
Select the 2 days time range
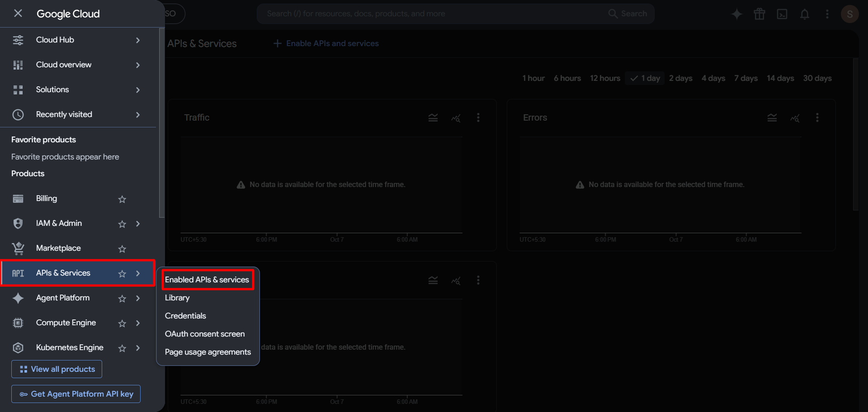coord(681,78)
